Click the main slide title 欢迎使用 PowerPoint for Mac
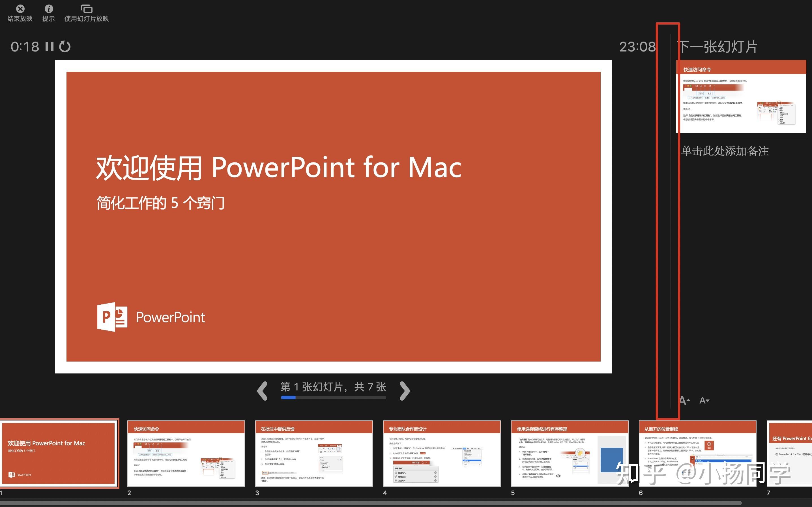 [x=279, y=167]
